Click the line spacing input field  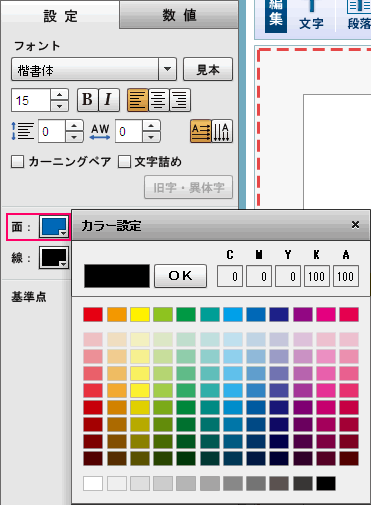(52, 131)
